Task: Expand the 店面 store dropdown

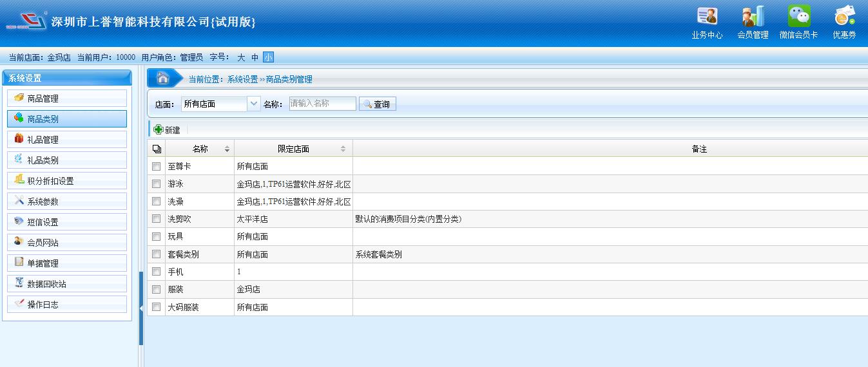Action: point(254,104)
